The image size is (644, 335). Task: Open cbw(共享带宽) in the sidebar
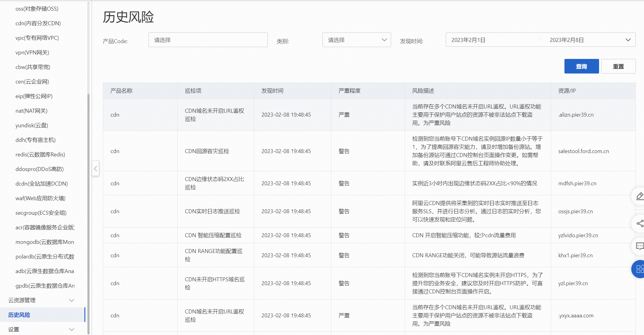(33, 67)
